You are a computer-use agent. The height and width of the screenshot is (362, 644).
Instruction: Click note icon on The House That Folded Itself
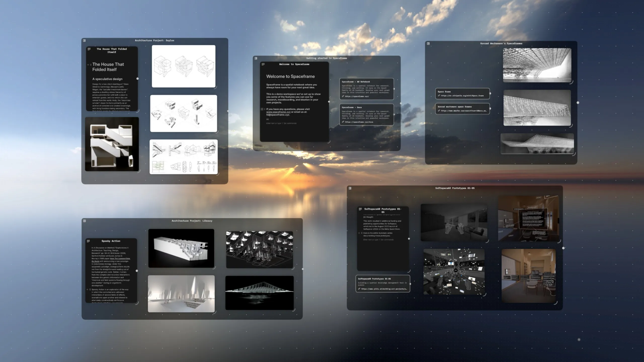pos(89,49)
